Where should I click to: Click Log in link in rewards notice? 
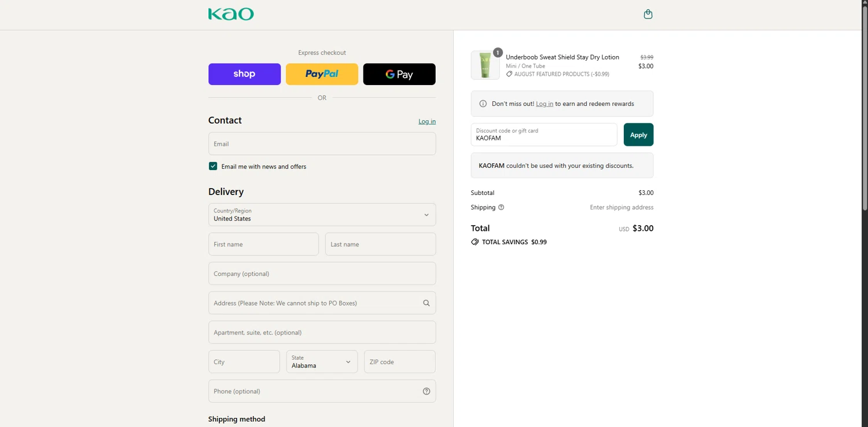(x=545, y=104)
